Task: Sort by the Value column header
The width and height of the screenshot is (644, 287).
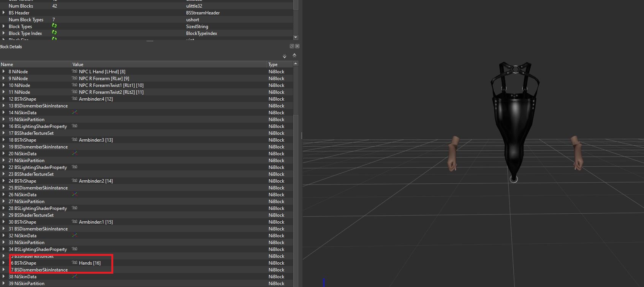Action: tap(169, 64)
